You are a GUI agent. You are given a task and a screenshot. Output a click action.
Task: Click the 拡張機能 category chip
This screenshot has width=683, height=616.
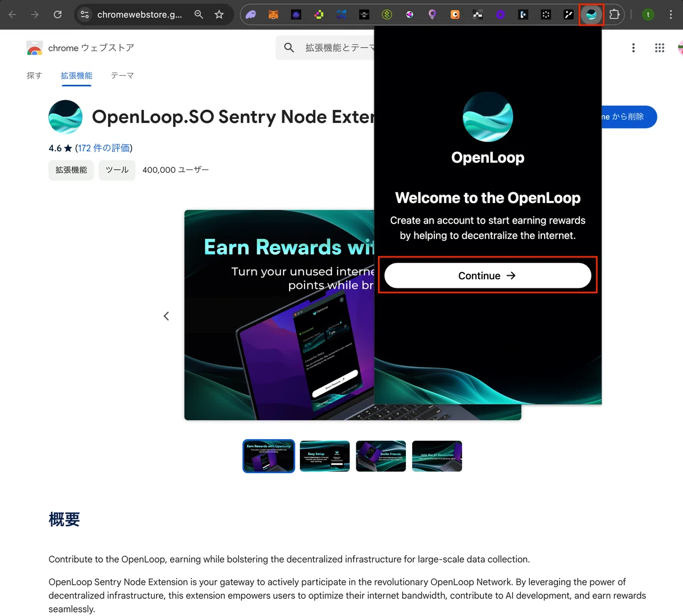pyautogui.click(x=71, y=170)
